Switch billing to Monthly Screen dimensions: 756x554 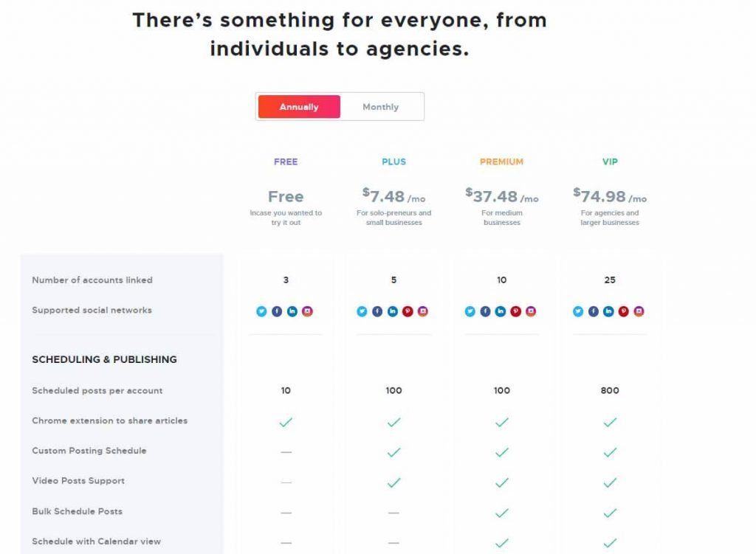click(381, 107)
